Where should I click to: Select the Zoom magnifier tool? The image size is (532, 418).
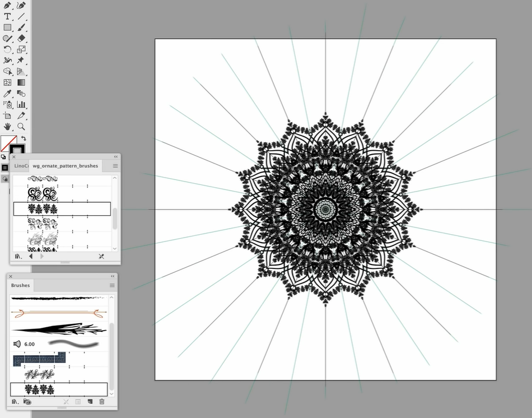click(x=21, y=127)
